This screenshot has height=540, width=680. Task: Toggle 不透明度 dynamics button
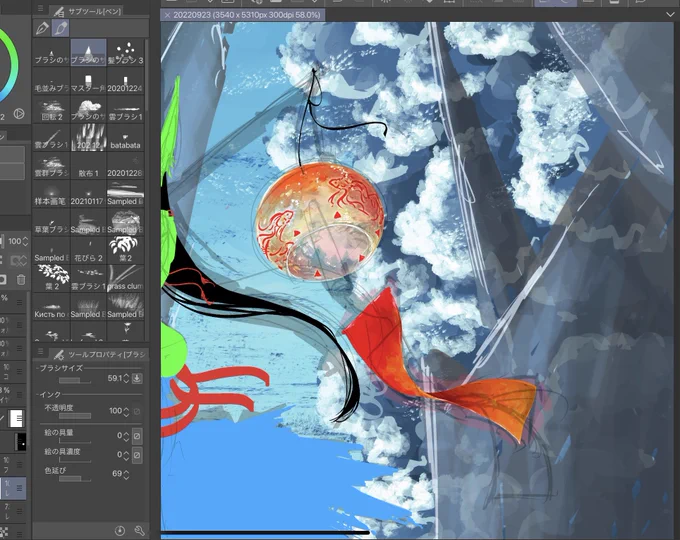tap(137, 411)
